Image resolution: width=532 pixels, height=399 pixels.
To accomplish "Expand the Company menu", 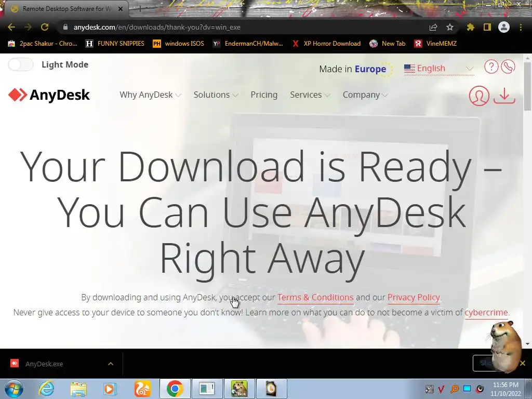I will [365, 95].
